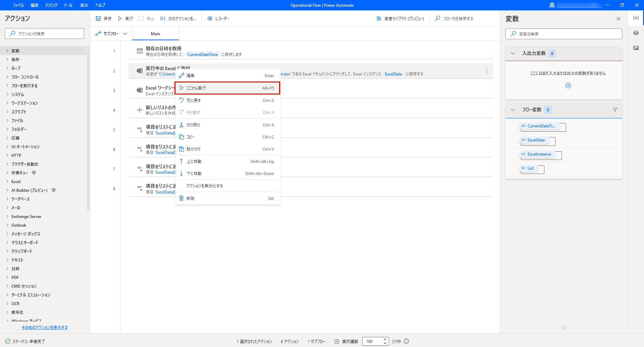The width and height of the screenshot is (644, 347).
Task: Click the premium diamond beside 作業キュー
Action: (x=34, y=173)
